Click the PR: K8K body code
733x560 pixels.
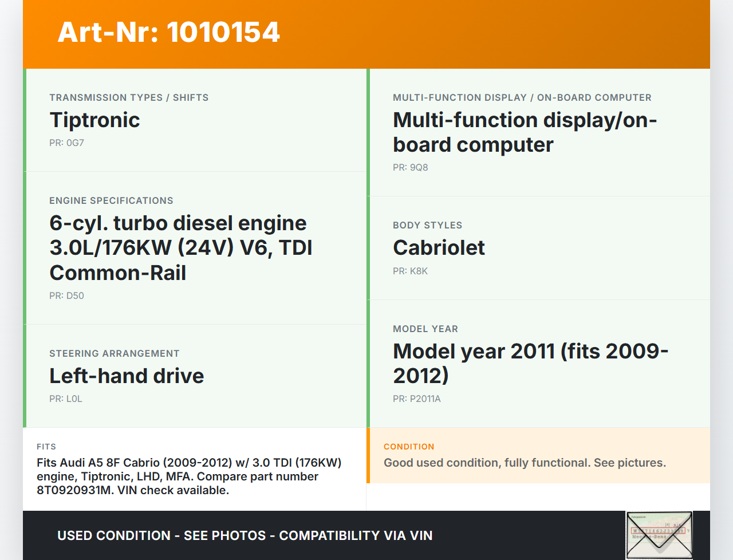410,271
